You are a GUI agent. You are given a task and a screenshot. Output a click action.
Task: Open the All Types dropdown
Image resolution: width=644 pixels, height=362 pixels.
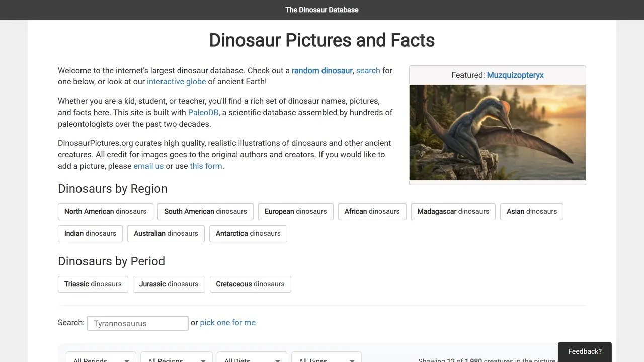327,357
